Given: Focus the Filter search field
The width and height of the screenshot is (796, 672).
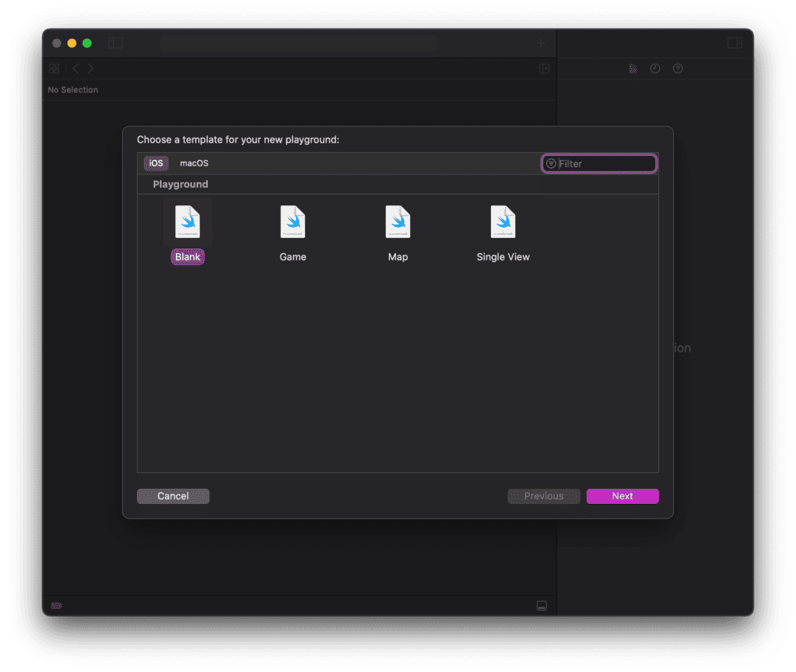Looking at the screenshot, I should pyautogui.click(x=599, y=163).
